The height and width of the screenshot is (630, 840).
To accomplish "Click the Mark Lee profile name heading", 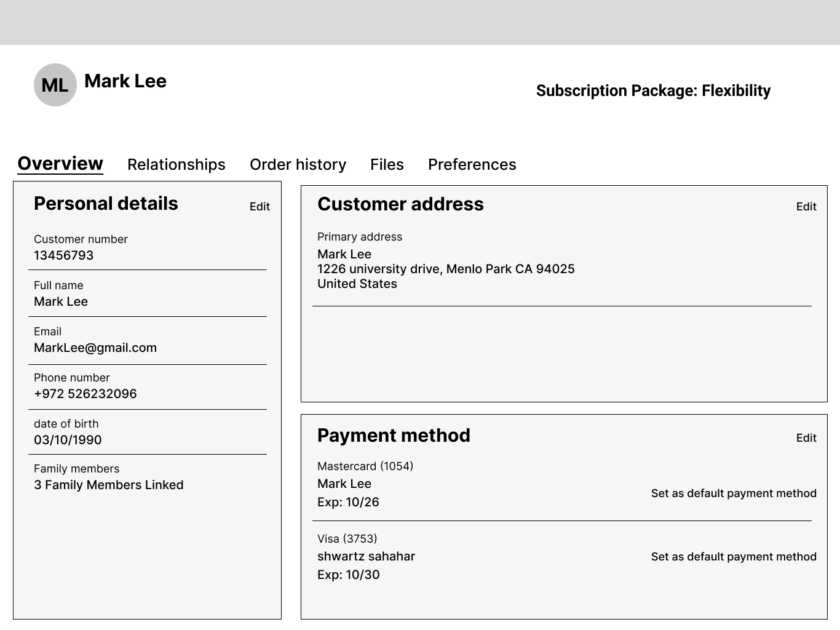I will [125, 81].
